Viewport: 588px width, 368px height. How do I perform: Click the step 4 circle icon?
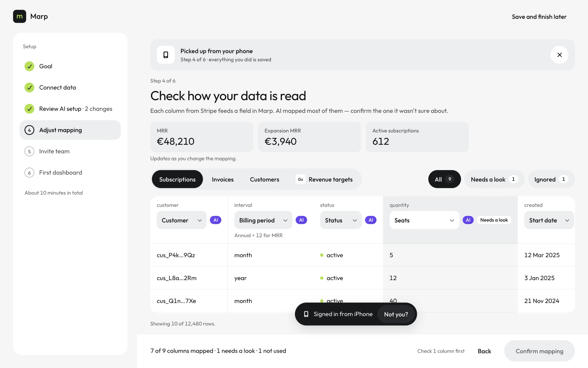point(29,130)
